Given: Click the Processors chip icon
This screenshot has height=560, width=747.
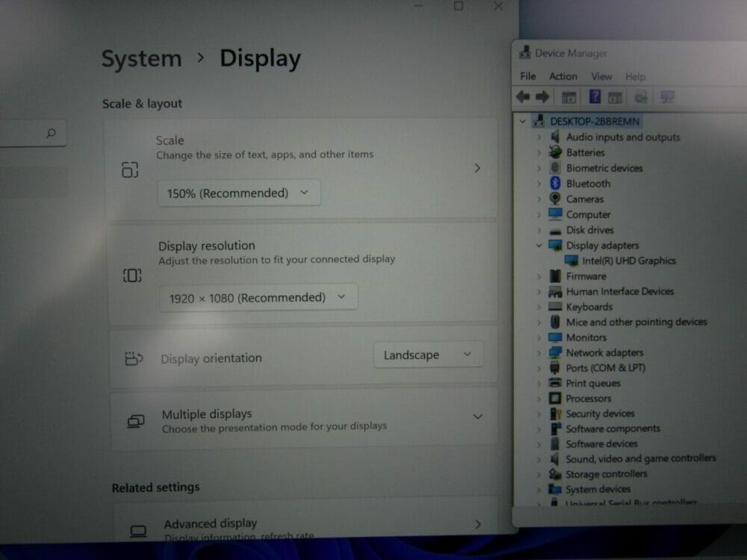Looking at the screenshot, I should (x=555, y=398).
